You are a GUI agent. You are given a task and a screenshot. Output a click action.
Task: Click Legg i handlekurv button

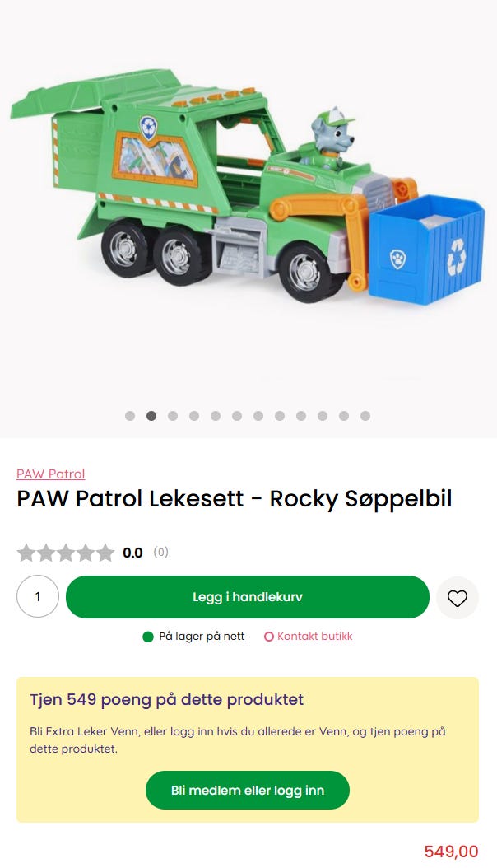[x=248, y=597]
